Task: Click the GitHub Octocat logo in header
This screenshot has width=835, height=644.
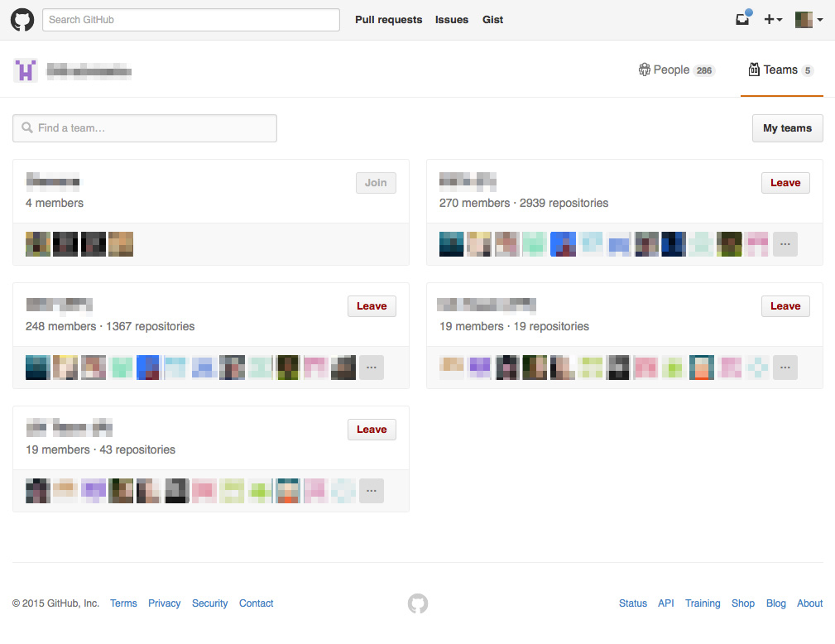Action: (22, 20)
